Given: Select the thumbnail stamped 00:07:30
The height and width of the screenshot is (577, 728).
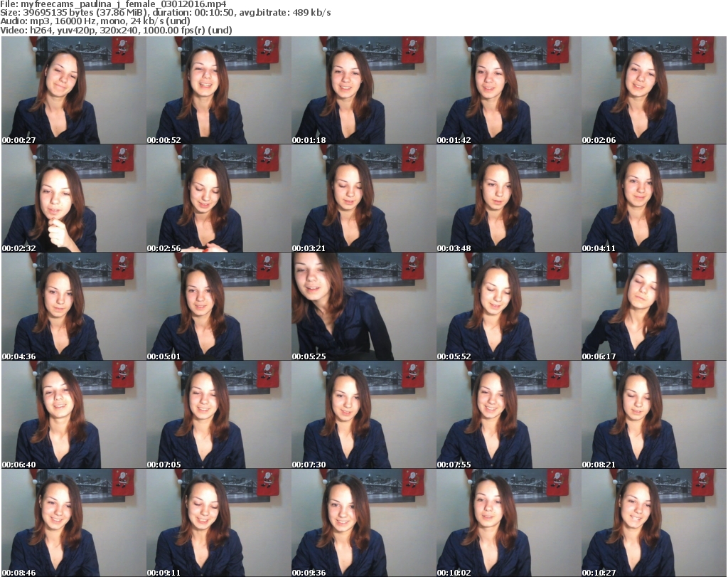Looking at the screenshot, I should pos(363,415).
